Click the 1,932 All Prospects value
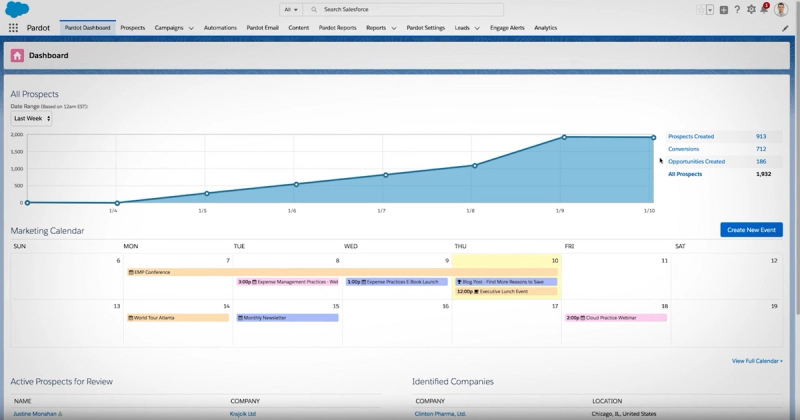 tap(763, 174)
